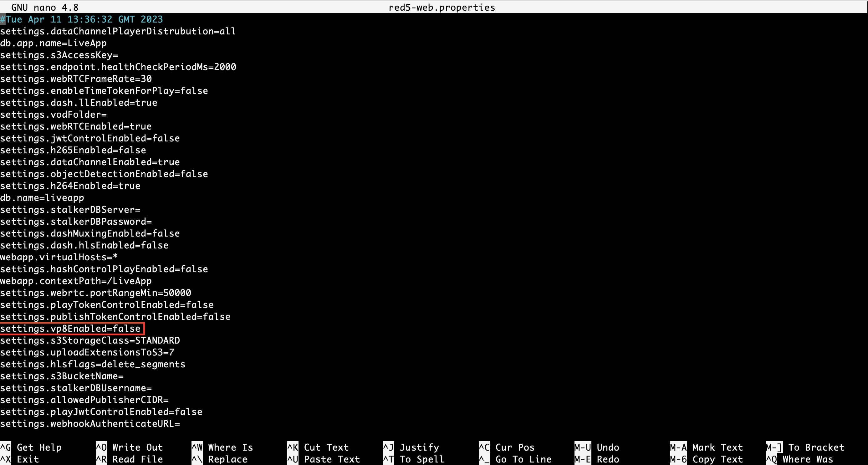The width and height of the screenshot is (868, 465).
Task: Click the ^U Paste Text shortcut
Action: point(324,459)
